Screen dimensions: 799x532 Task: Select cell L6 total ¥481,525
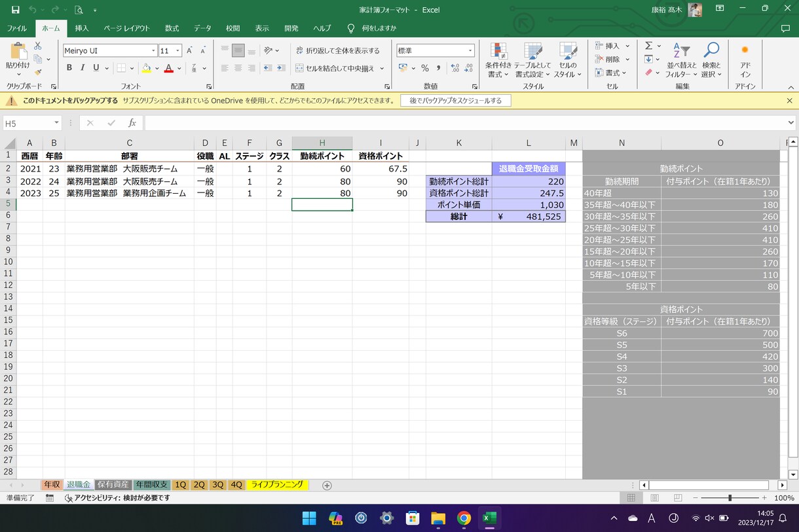529,217
